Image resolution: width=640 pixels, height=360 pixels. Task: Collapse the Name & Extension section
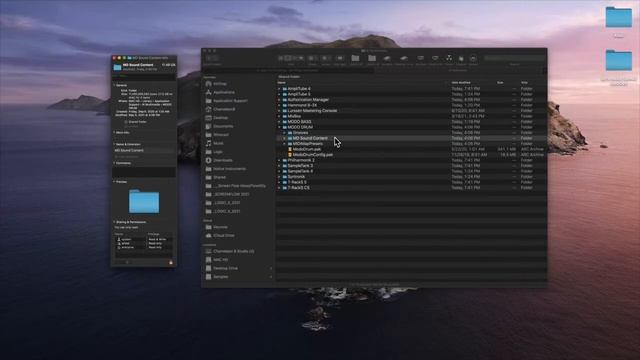click(114, 144)
